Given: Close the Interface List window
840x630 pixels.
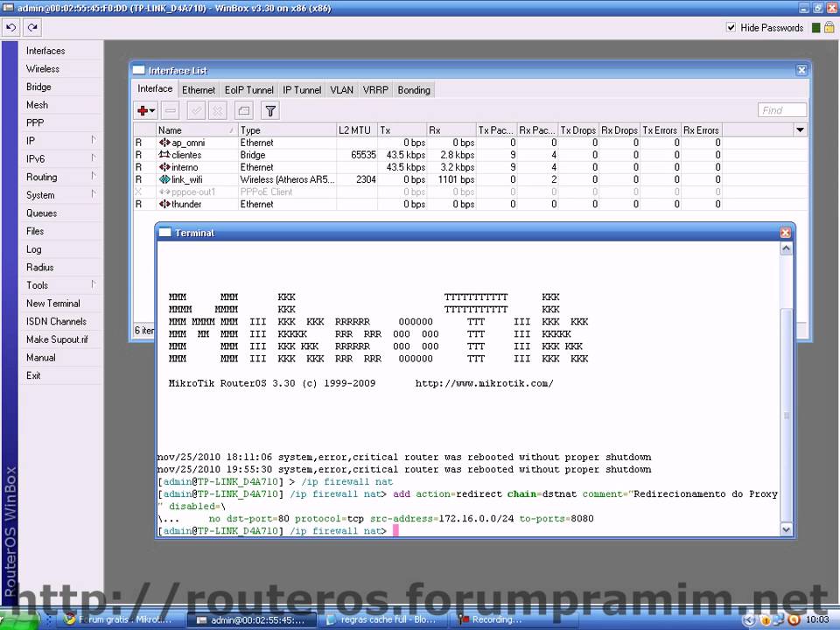Looking at the screenshot, I should click(802, 70).
